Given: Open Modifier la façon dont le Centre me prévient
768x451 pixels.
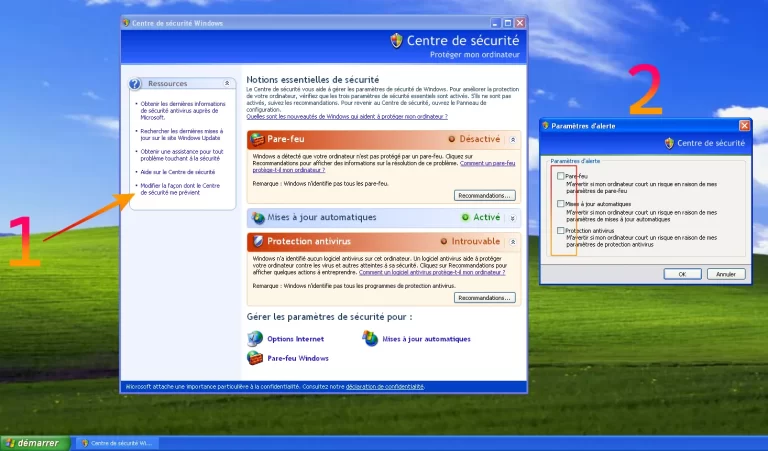Looking at the screenshot, I should click(x=180, y=189).
